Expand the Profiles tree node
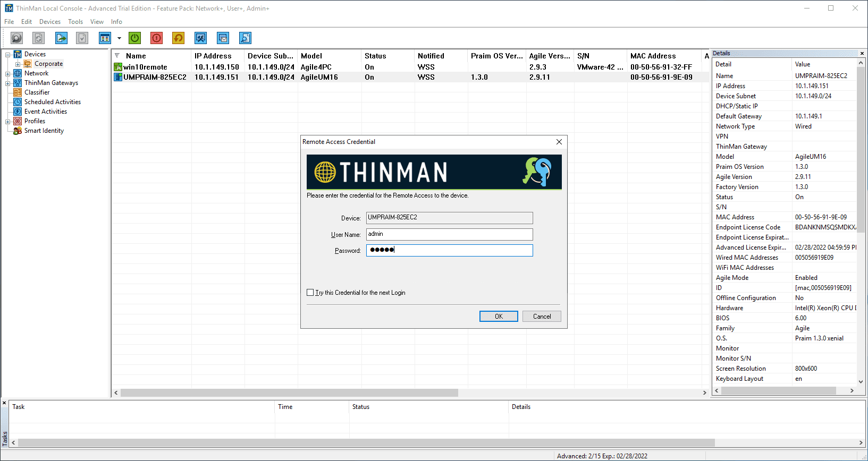The height and width of the screenshot is (461, 868). [8, 122]
